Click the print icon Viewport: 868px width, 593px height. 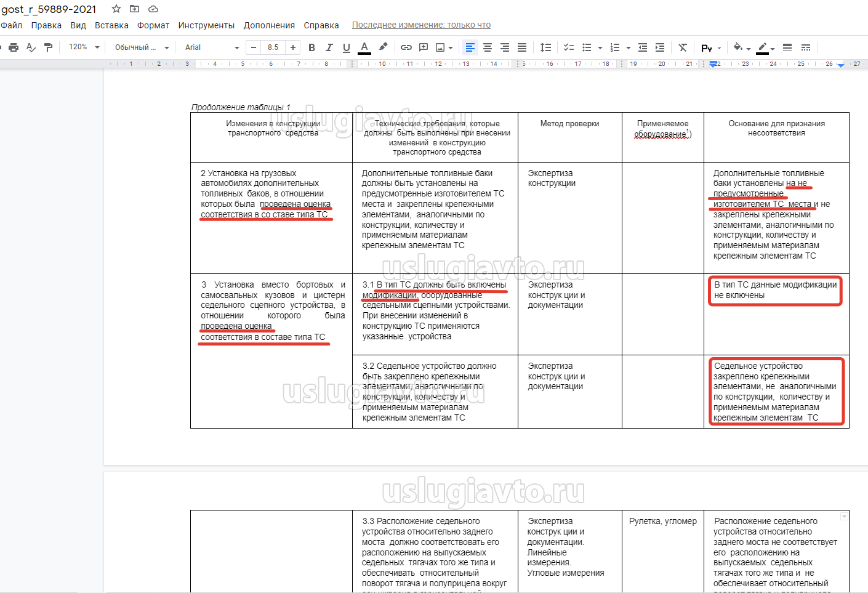click(x=14, y=47)
